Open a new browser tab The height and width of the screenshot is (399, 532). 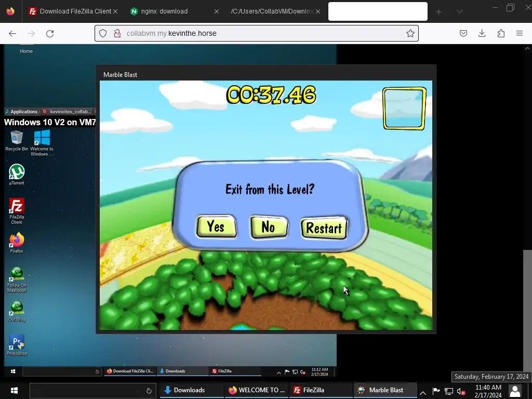click(438, 12)
